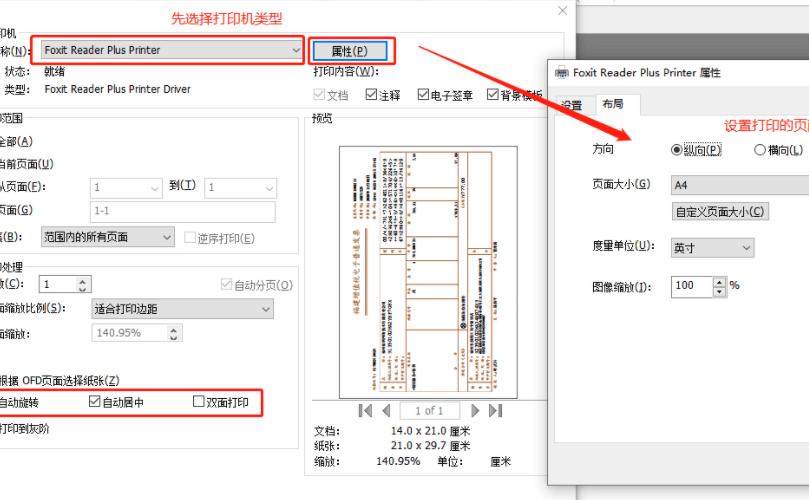The image size is (809, 500).
Task: Click the 21.0 x 29.7 厘米 paper size text
Action: point(430,445)
